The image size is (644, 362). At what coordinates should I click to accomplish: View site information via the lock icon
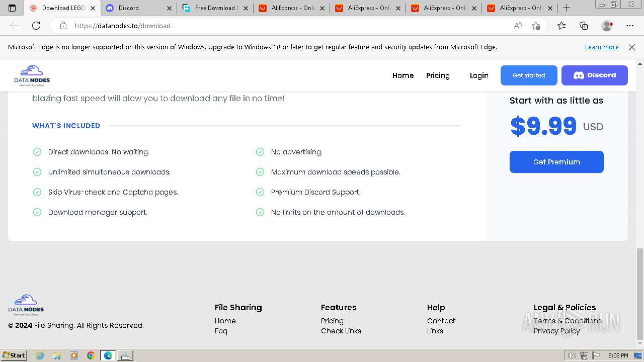[63, 26]
